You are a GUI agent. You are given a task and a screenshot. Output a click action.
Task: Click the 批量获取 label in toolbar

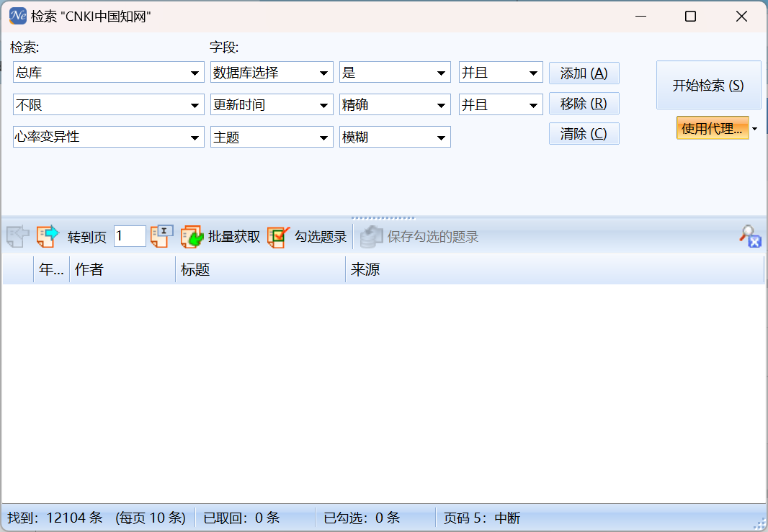click(x=234, y=237)
